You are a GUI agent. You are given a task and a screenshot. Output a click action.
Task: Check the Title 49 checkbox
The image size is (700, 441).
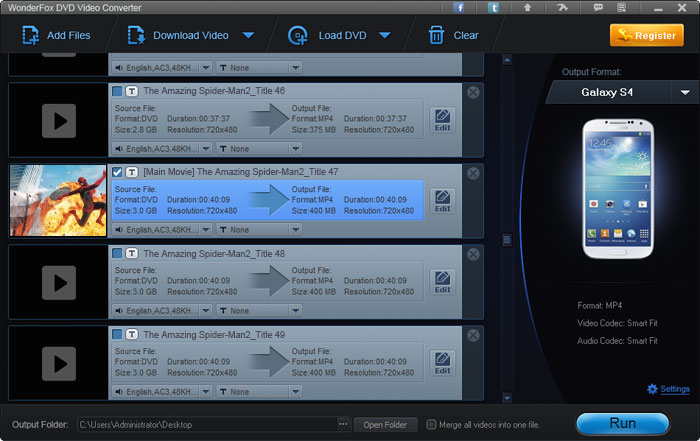(x=117, y=334)
